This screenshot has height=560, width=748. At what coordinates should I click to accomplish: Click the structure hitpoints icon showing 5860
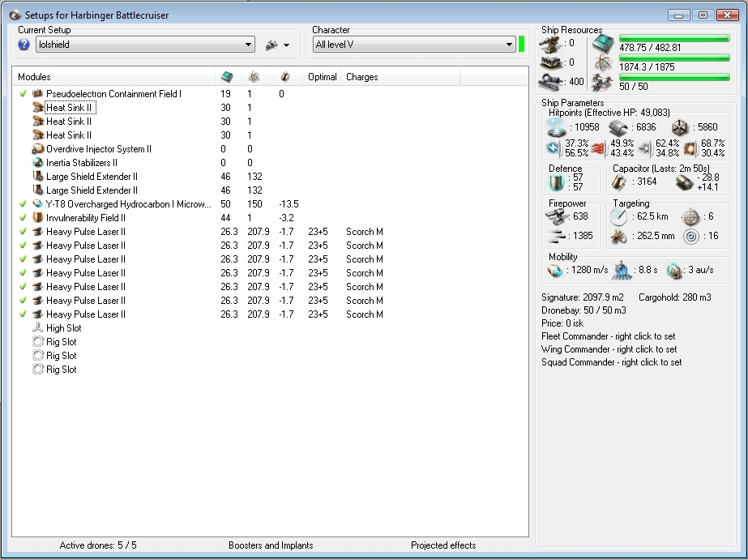click(x=681, y=127)
